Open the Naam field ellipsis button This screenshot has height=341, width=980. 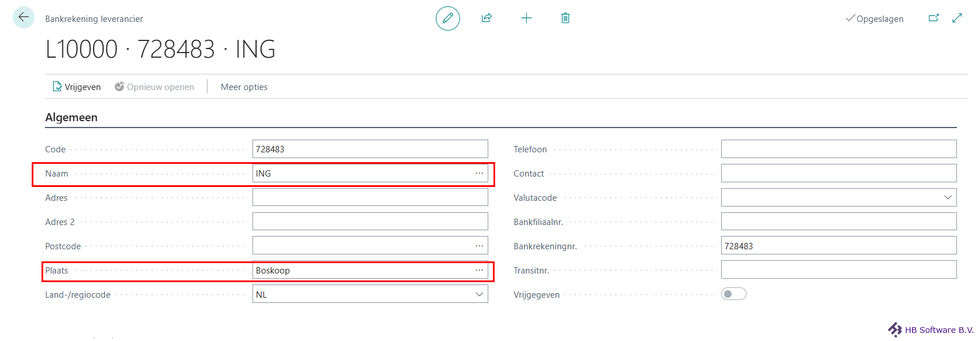tap(479, 173)
